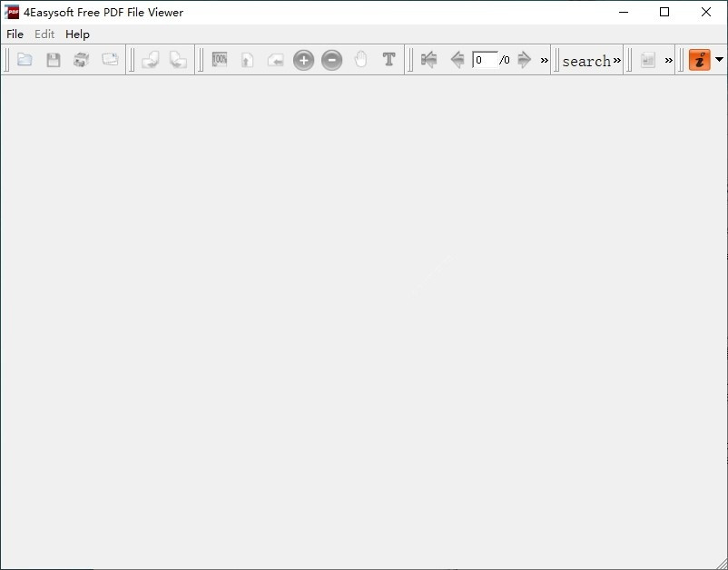Image resolution: width=728 pixels, height=570 pixels.
Task: Click inside the page number input field
Action: pyautogui.click(x=487, y=60)
